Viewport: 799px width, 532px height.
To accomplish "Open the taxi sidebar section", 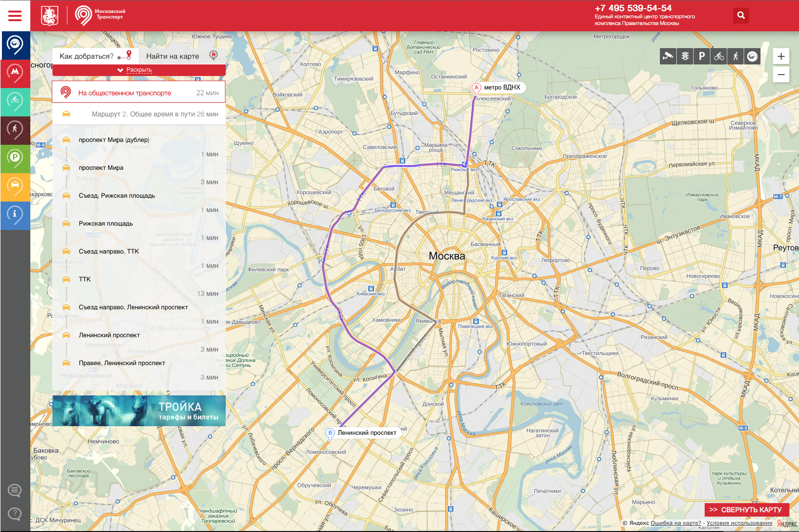I will 15,187.
